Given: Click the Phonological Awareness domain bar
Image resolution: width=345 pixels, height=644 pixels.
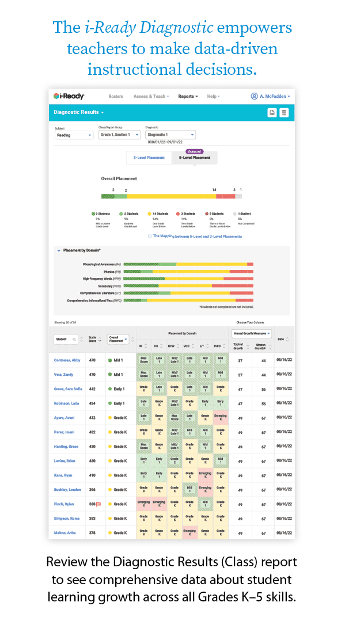Looking at the screenshot, I should (x=188, y=264).
